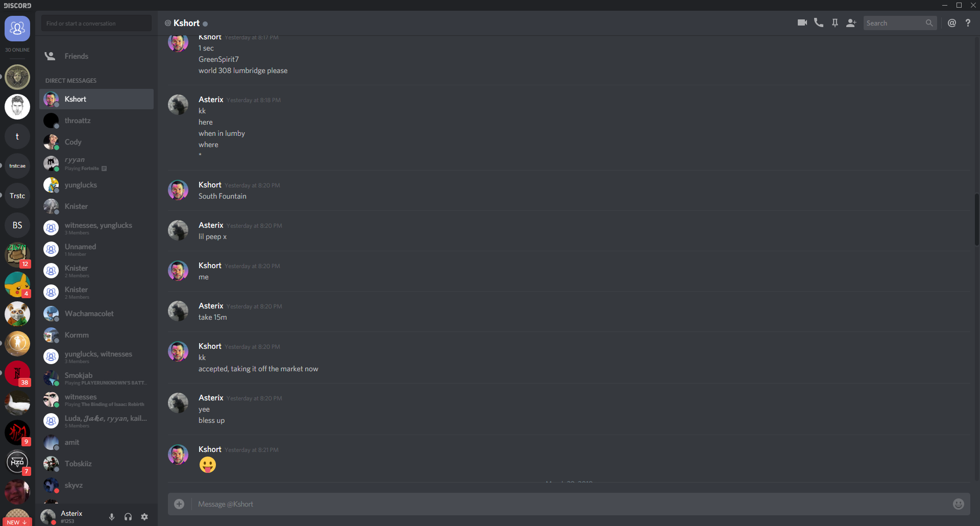Open pinned messages
980x526 pixels.
coord(835,23)
